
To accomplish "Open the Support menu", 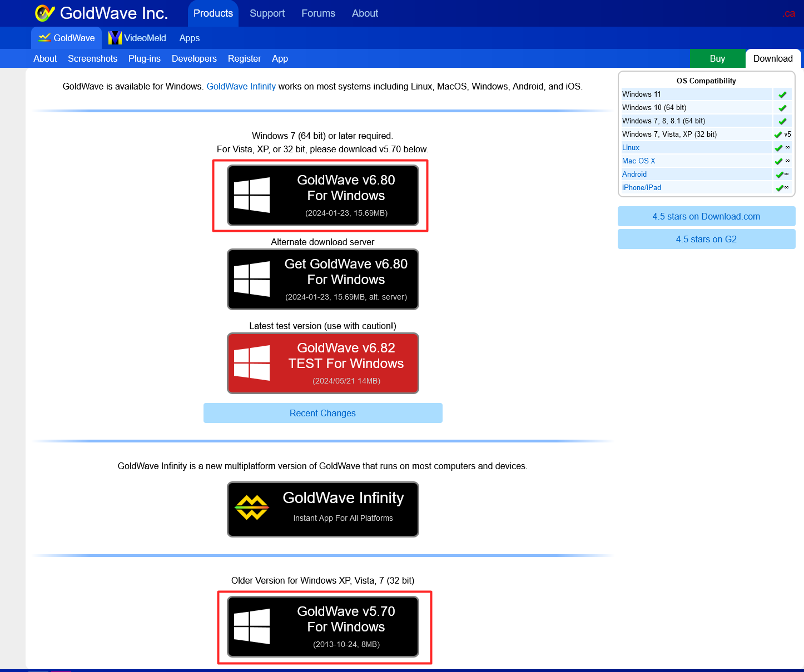I will point(267,13).
